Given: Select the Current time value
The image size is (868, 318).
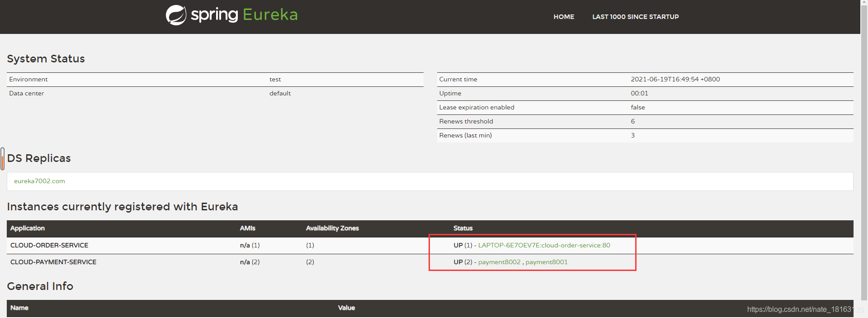Looking at the screenshot, I should click(675, 79).
